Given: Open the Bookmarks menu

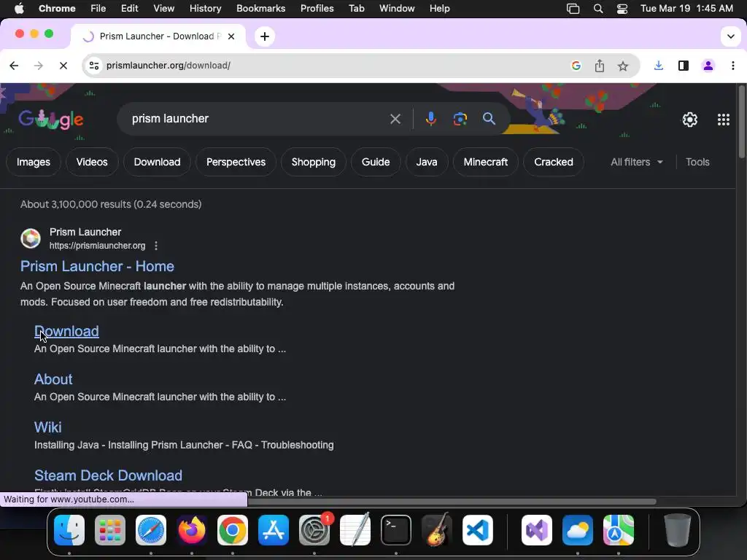Looking at the screenshot, I should click(260, 9).
